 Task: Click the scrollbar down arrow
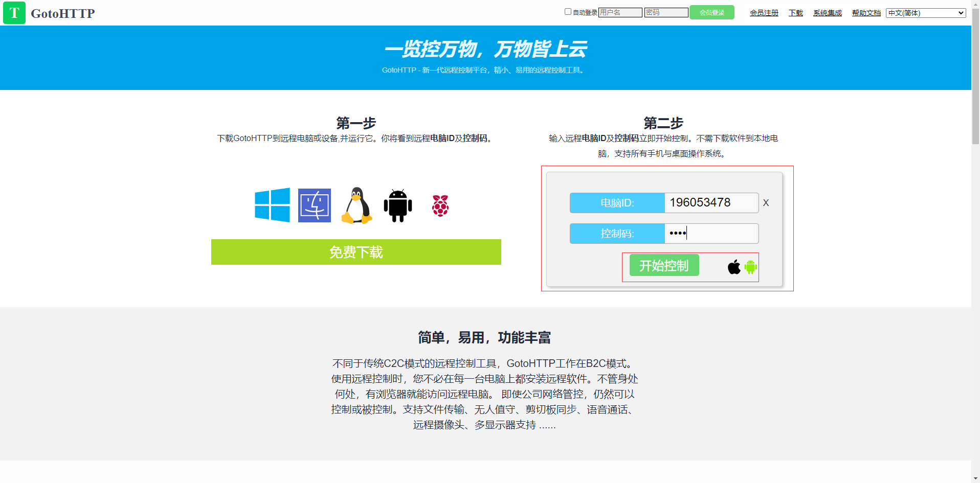975,478
